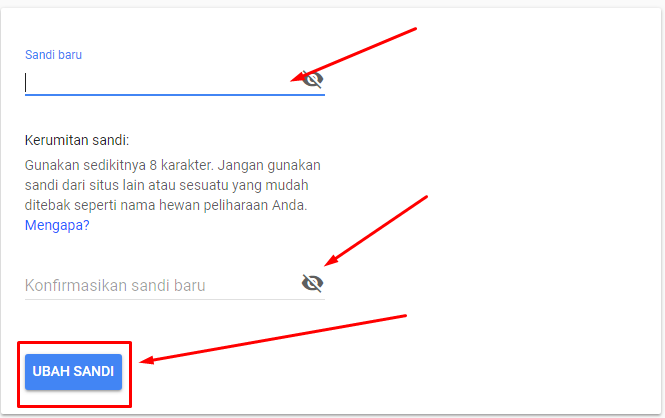Show new password using crossed-eye icon
The width and height of the screenshot is (665, 418).
[313, 79]
